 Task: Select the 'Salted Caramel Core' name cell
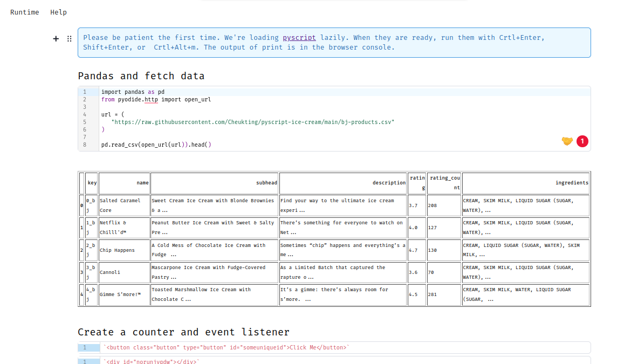point(125,205)
